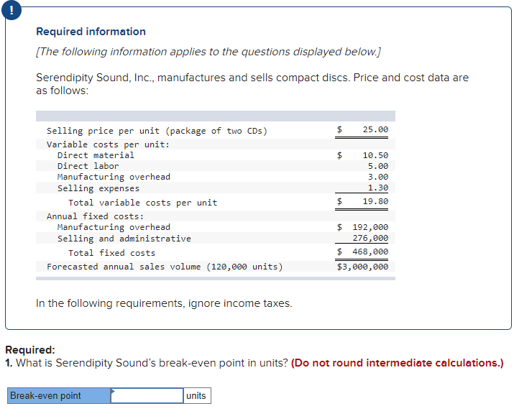Click Total fixed costs value 468,000

(370, 252)
